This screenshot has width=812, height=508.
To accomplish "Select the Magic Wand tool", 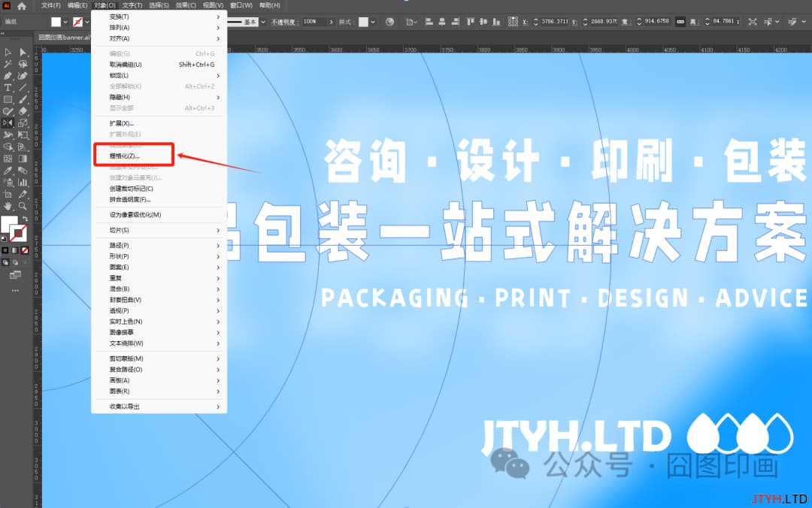I will [x=8, y=64].
